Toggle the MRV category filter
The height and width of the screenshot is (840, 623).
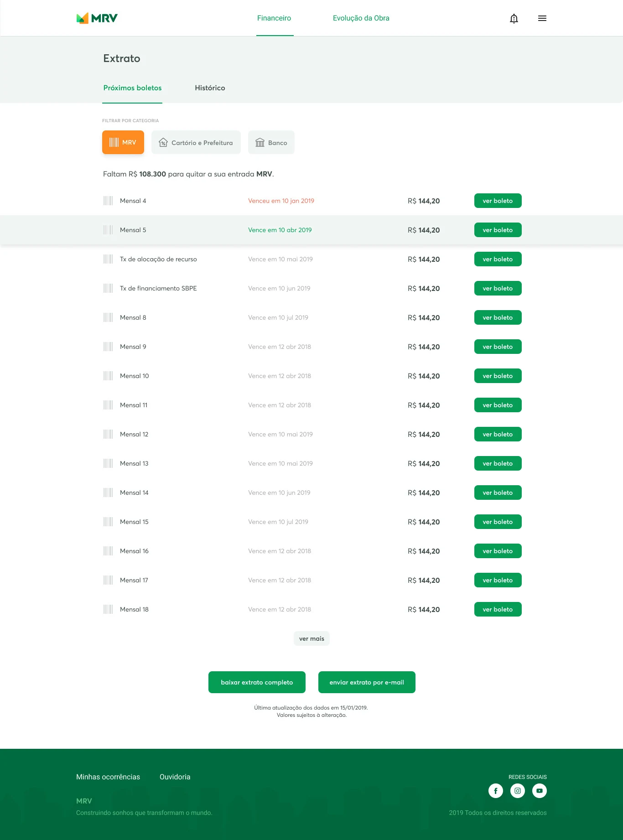click(x=123, y=142)
